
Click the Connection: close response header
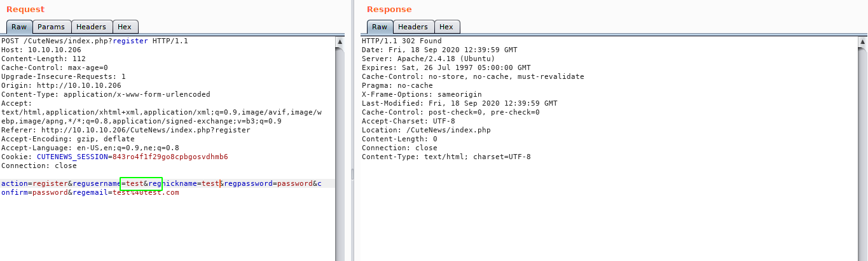click(x=399, y=148)
